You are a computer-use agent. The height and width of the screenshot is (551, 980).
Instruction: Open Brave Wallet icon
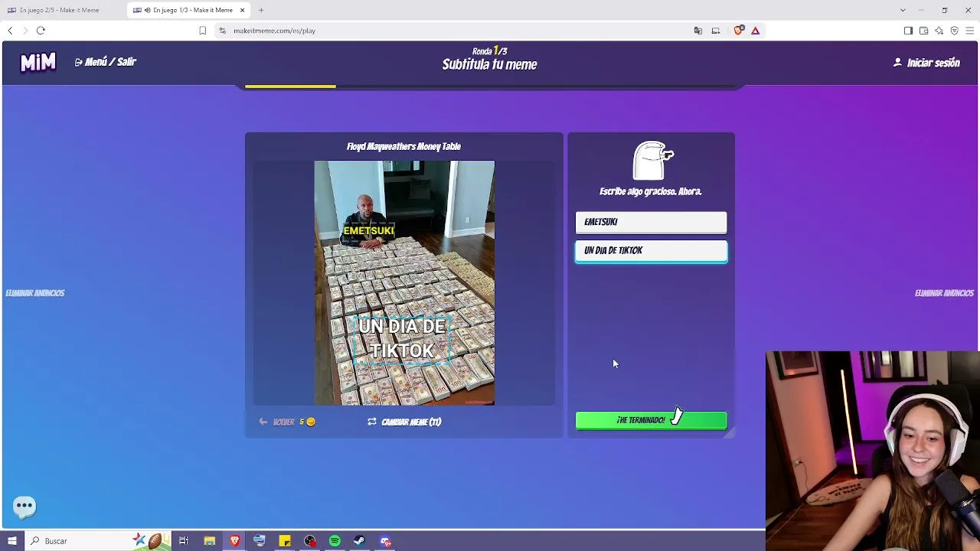923,31
